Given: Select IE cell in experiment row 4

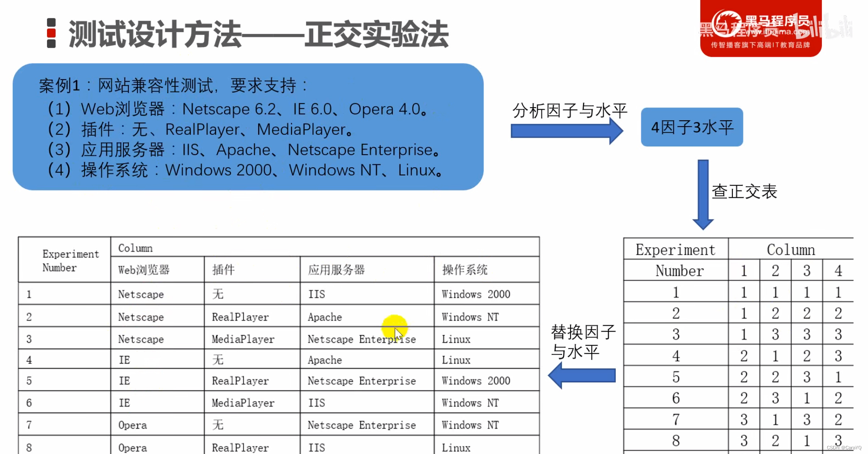Looking at the screenshot, I should pos(157,359).
